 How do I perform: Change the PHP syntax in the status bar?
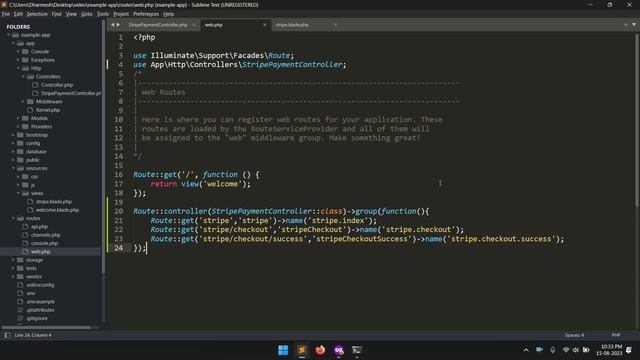pyautogui.click(x=616, y=335)
